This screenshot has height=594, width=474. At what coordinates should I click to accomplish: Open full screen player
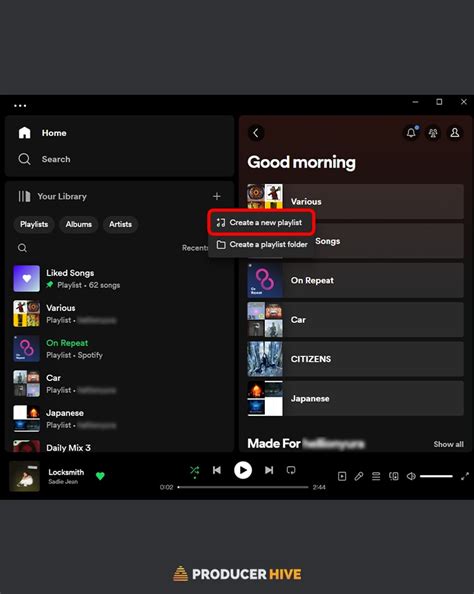click(465, 476)
